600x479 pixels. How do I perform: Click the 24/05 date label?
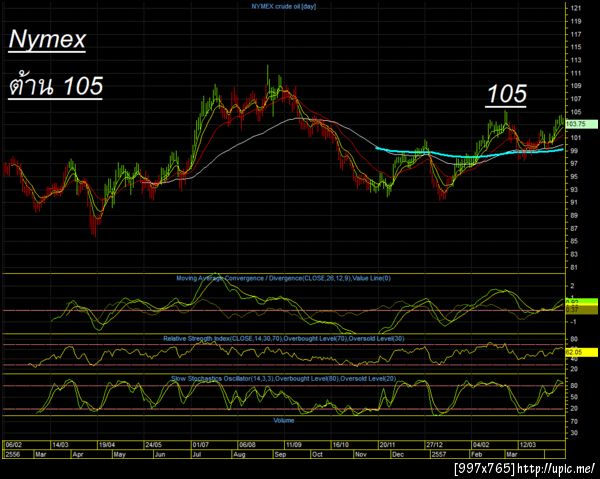154,445
